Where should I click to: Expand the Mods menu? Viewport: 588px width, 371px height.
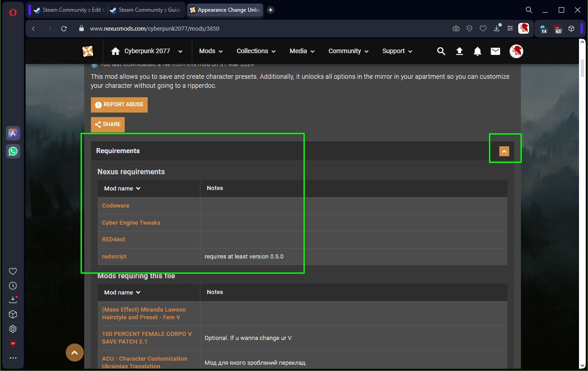[211, 51]
